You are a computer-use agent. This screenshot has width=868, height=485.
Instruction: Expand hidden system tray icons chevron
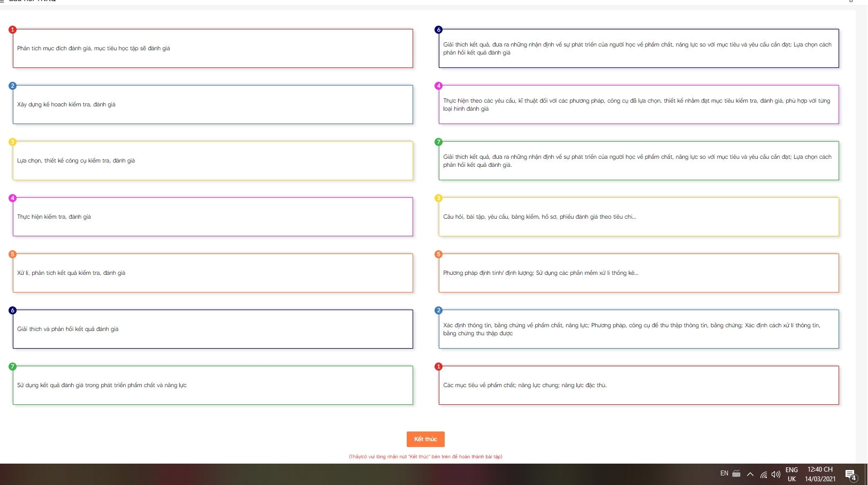click(750, 474)
